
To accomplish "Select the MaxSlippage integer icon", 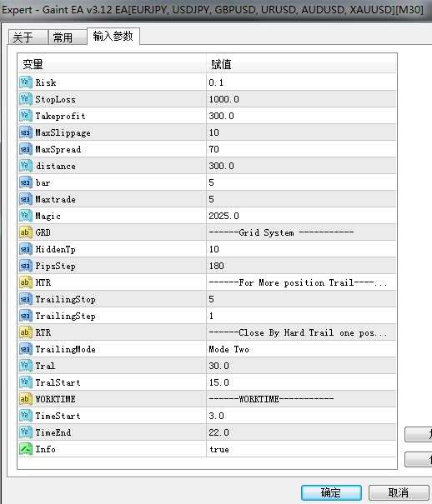I will [x=25, y=132].
